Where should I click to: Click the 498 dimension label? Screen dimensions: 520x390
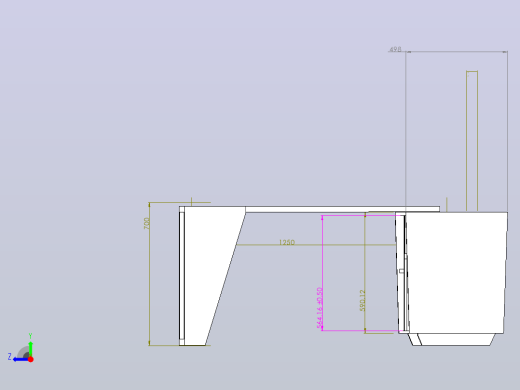395,49
